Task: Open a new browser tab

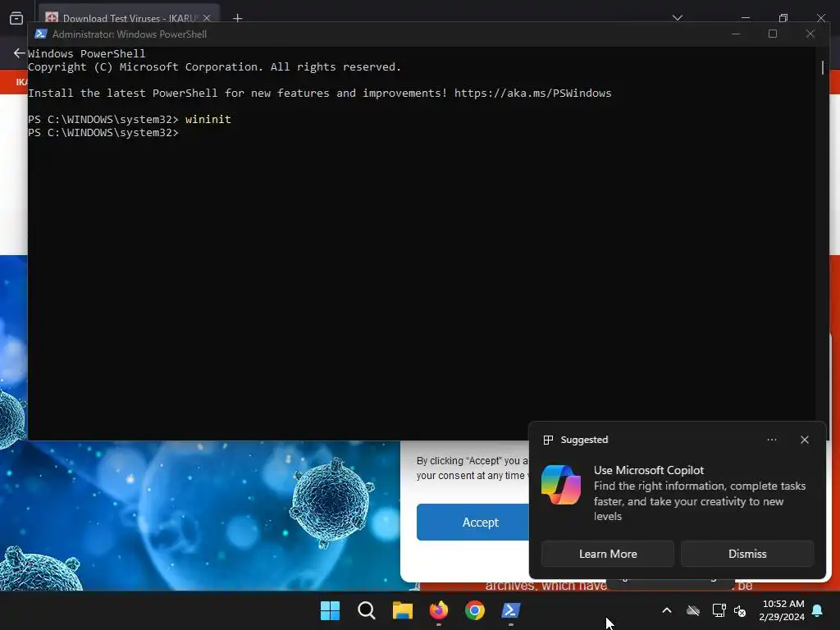Action: [237, 18]
